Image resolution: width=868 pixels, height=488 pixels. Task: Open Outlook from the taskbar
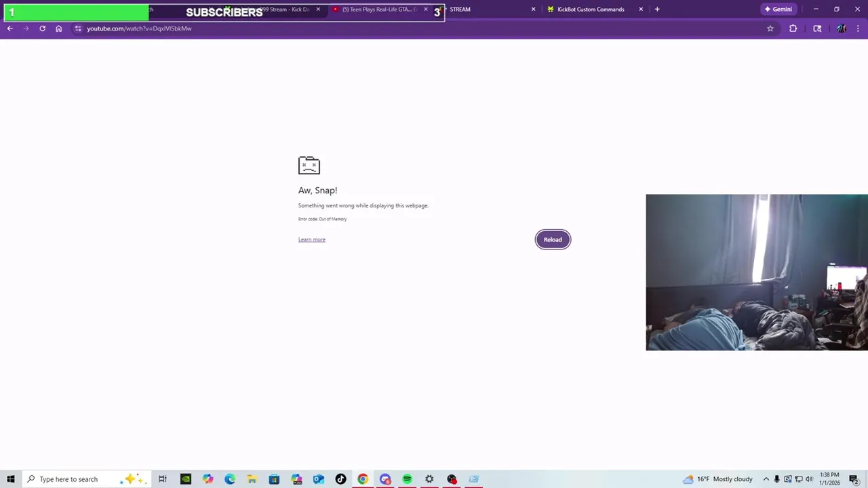[x=319, y=479]
